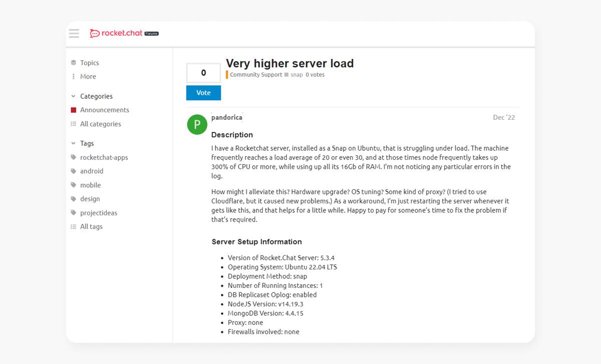Open pandorica's green avatar
This screenshot has width=601, height=364.
pos(197,125)
